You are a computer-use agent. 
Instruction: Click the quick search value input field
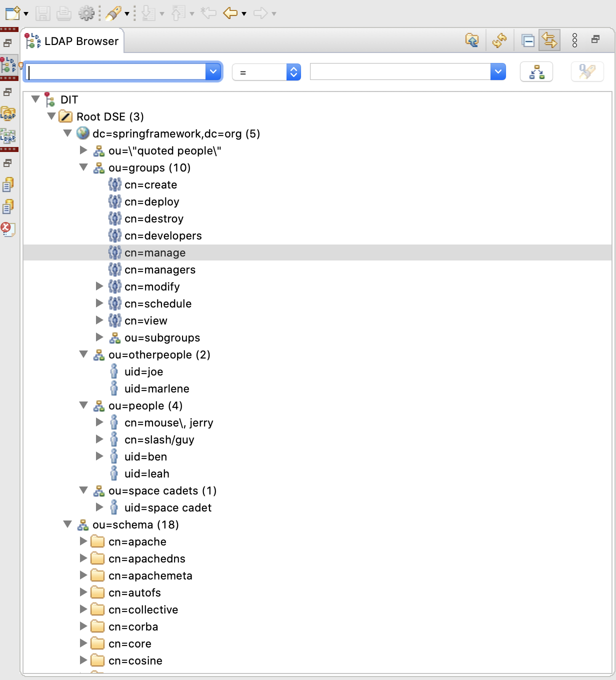coord(400,71)
